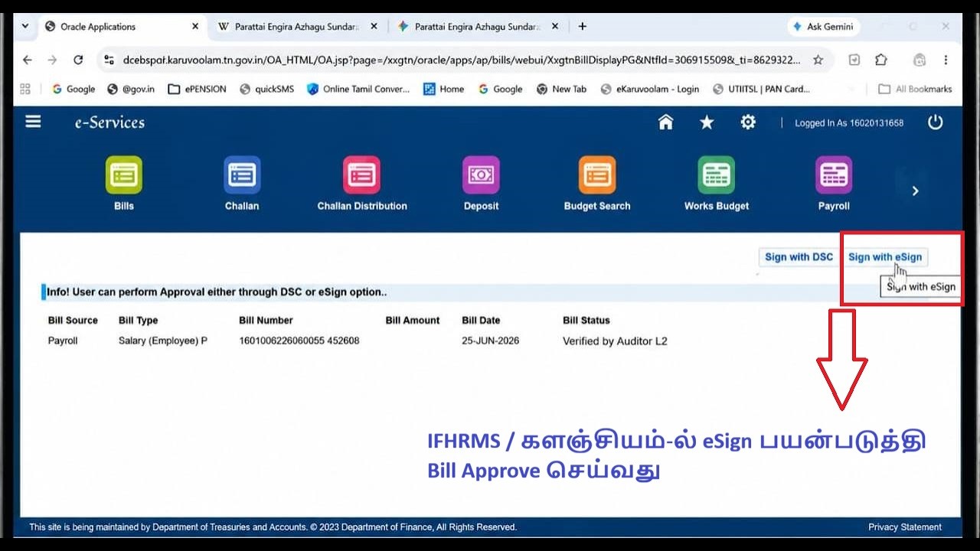Open the Online Tamil Converter bookmark
The width and height of the screenshot is (980, 551).
358,89
